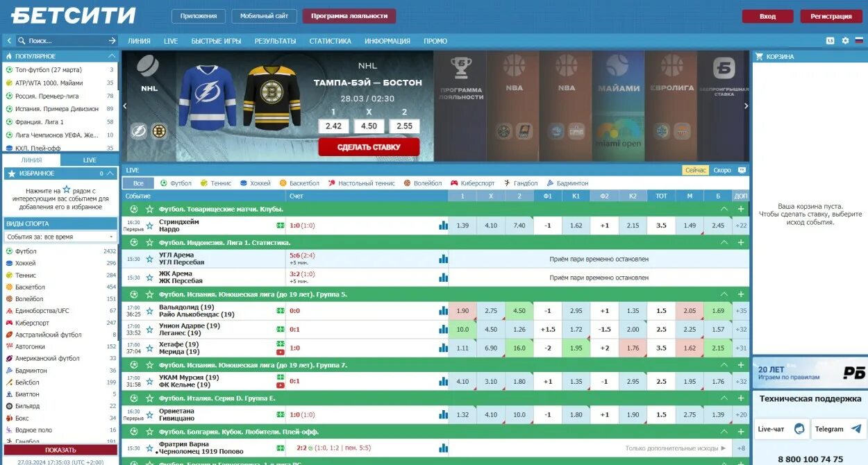The width and height of the screenshot is (868, 465).
Task: Show previous banner with left arrow
Action: pyautogui.click(x=125, y=106)
